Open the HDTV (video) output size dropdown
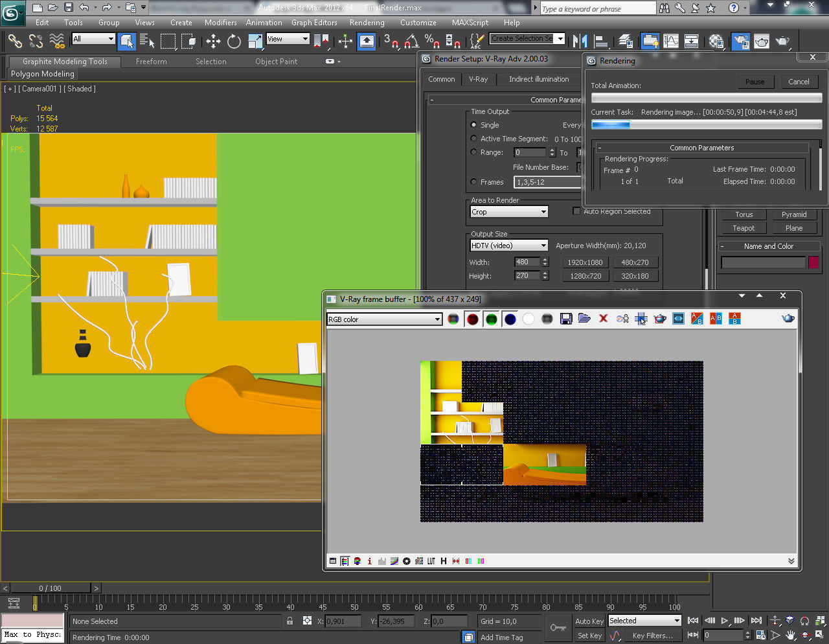Image resolution: width=829 pixels, height=644 pixels. point(509,246)
